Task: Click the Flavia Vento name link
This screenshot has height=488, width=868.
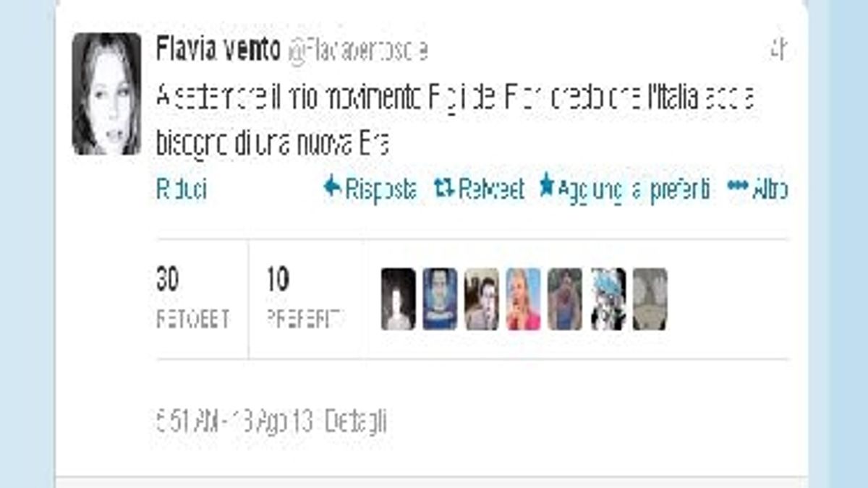Action: pyautogui.click(x=218, y=51)
